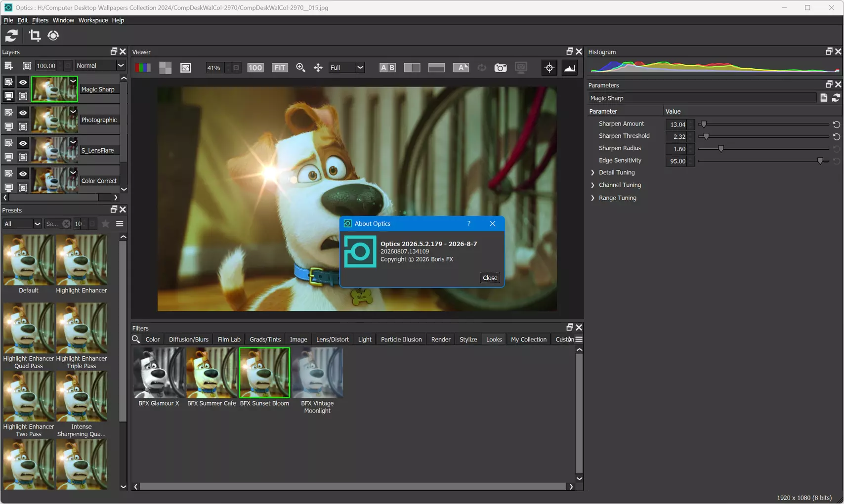Image resolution: width=844 pixels, height=504 pixels.
Task: Open the Normal blend mode dropdown
Action: click(100, 66)
